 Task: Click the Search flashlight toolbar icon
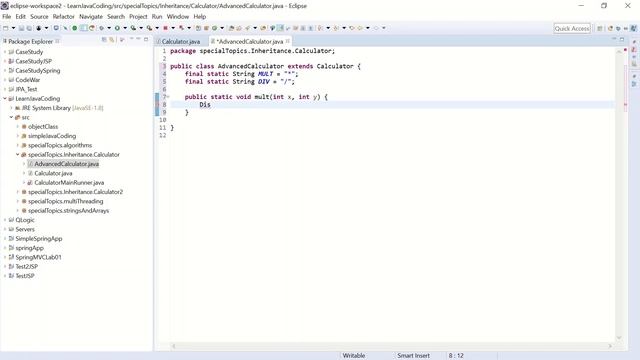pyautogui.click(x=247, y=28)
